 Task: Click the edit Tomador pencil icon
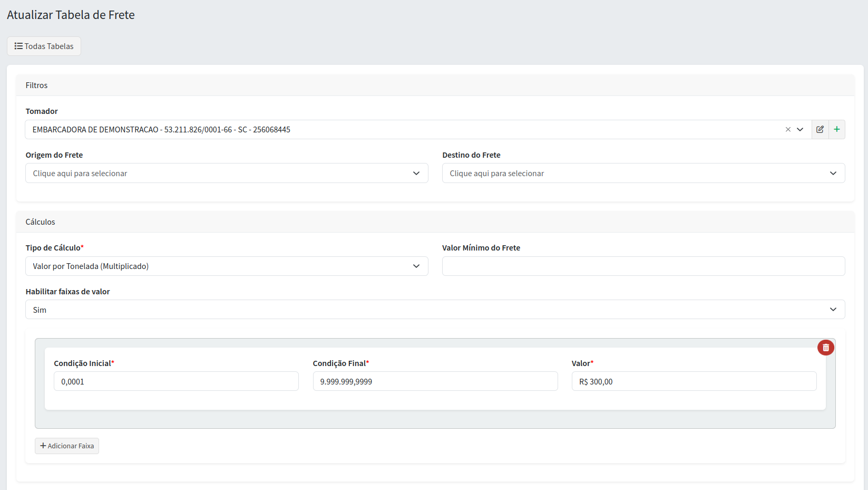pyautogui.click(x=820, y=130)
